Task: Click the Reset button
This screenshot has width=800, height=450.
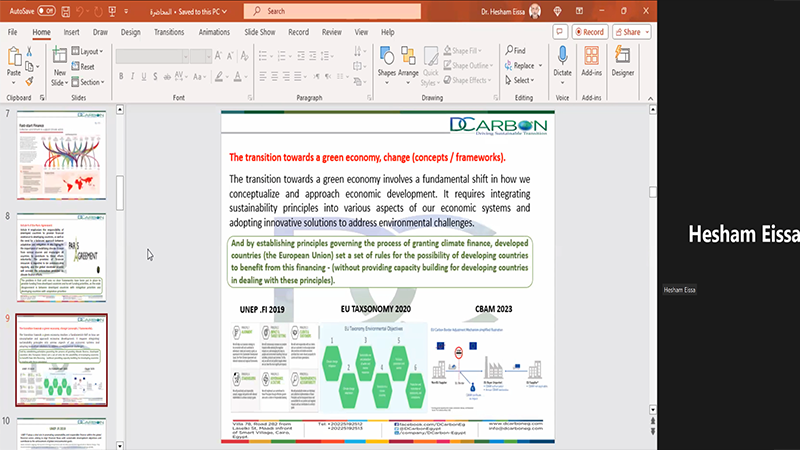Action: [83, 66]
